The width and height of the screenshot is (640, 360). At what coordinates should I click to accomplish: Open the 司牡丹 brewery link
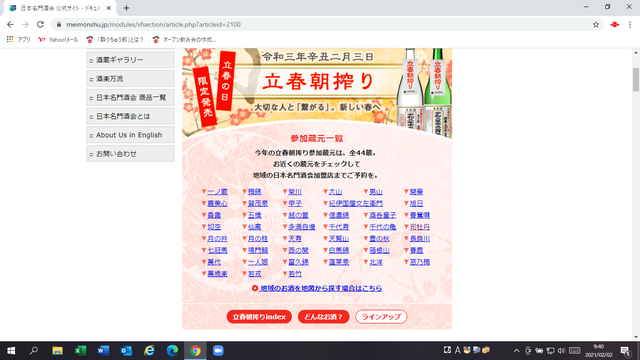(x=420, y=227)
